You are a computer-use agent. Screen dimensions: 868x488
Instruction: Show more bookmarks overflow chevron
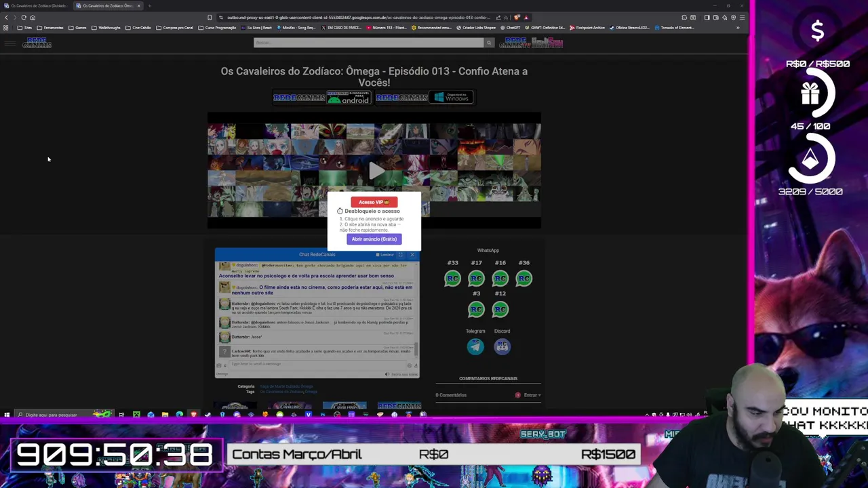(738, 28)
